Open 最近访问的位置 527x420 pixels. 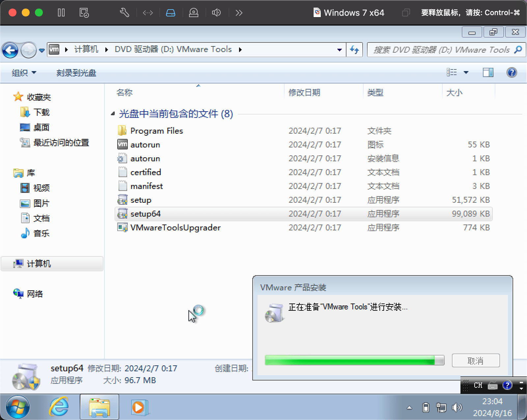pyautogui.click(x=55, y=143)
